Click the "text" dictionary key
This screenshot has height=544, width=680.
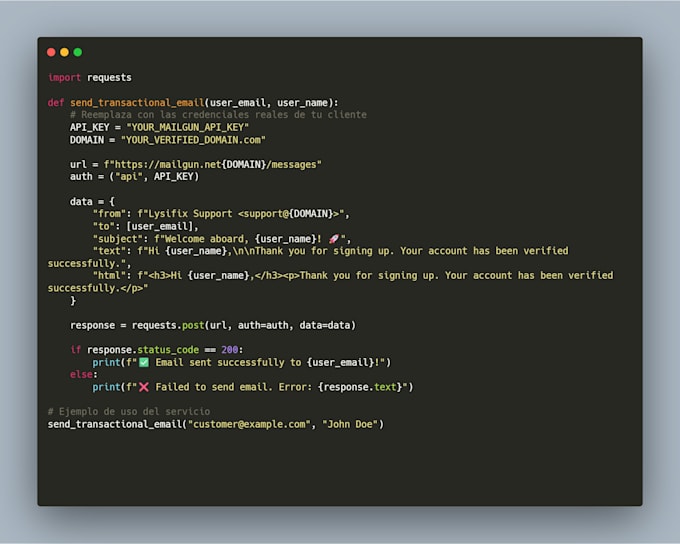(x=109, y=251)
